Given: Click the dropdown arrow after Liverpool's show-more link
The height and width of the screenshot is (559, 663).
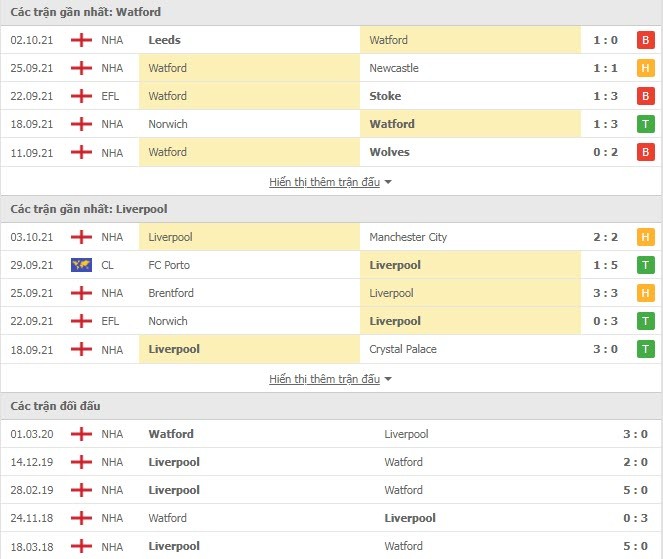Looking at the screenshot, I should tap(388, 379).
